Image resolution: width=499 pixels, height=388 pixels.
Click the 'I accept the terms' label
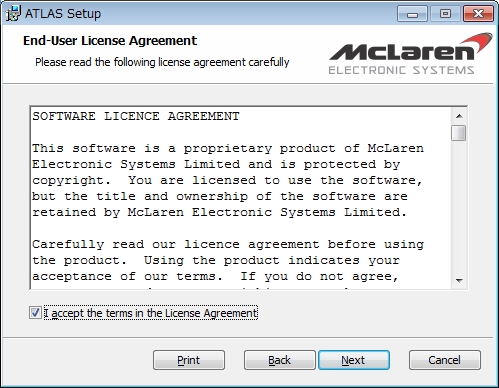[151, 313]
